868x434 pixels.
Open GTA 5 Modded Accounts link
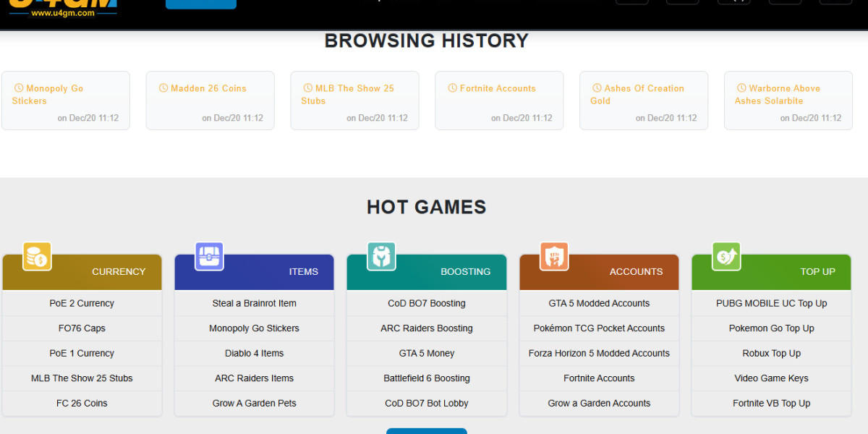click(x=599, y=303)
